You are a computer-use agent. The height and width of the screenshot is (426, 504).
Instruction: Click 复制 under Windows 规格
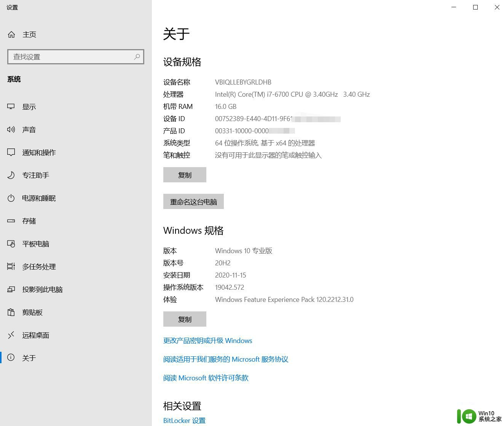tap(185, 319)
